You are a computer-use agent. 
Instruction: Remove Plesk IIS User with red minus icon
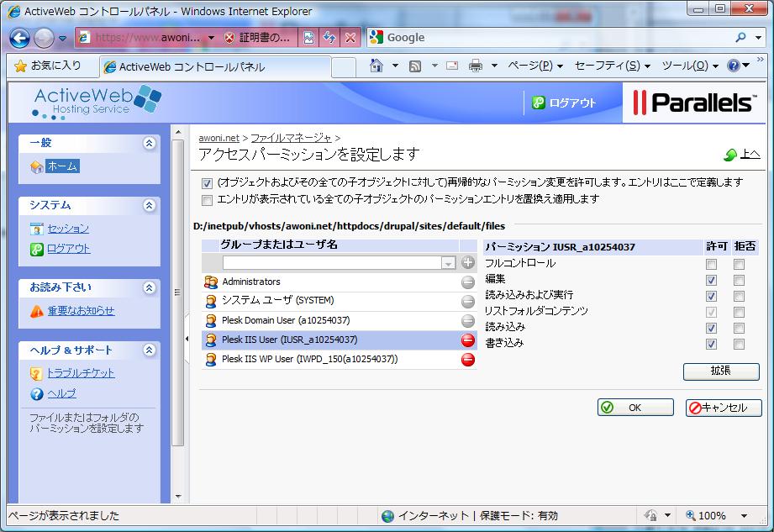[x=468, y=340]
